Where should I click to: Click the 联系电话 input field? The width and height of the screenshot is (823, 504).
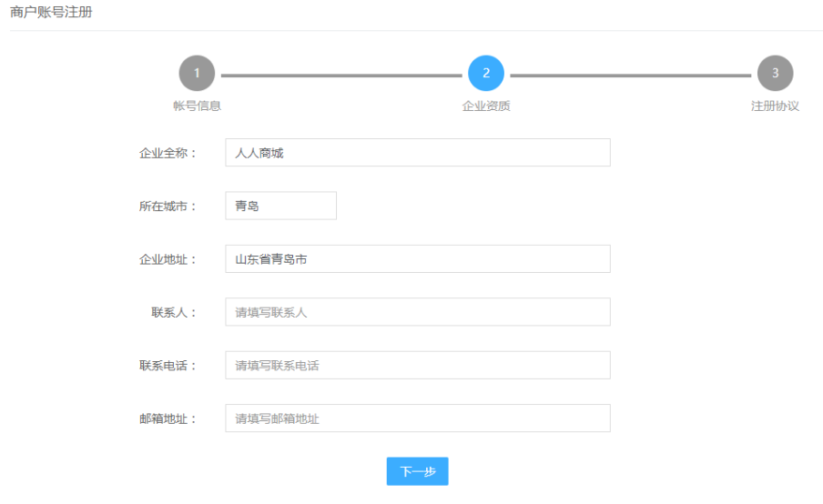click(418, 365)
